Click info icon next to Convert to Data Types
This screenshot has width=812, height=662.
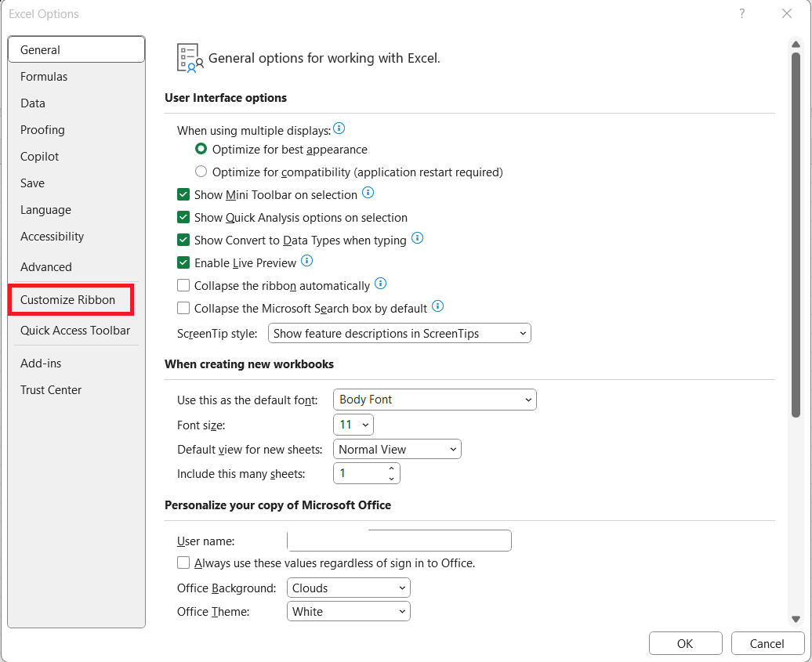[x=418, y=238]
